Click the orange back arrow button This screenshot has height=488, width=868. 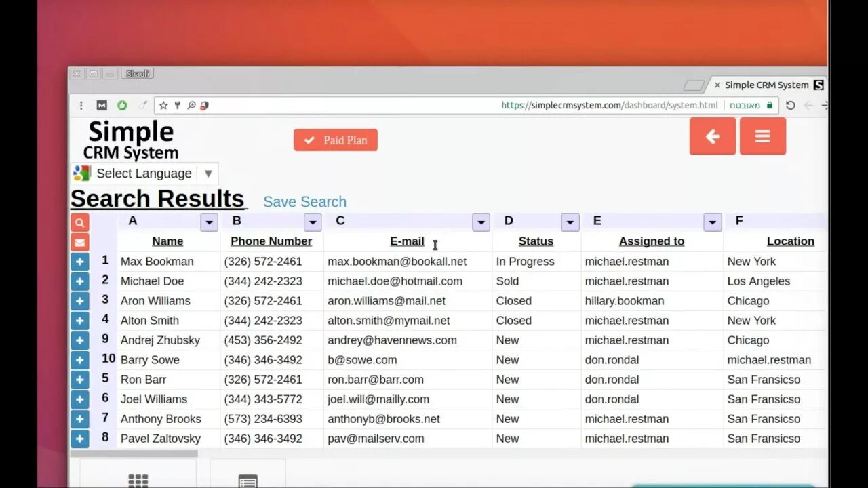pyautogui.click(x=712, y=136)
